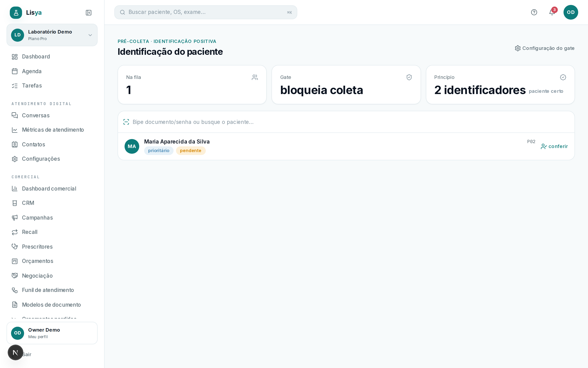The height and width of the screenshot is (368, 588).
Task: Focus the Buscar paciente, OS, exame search field
Action: (206, 12)
